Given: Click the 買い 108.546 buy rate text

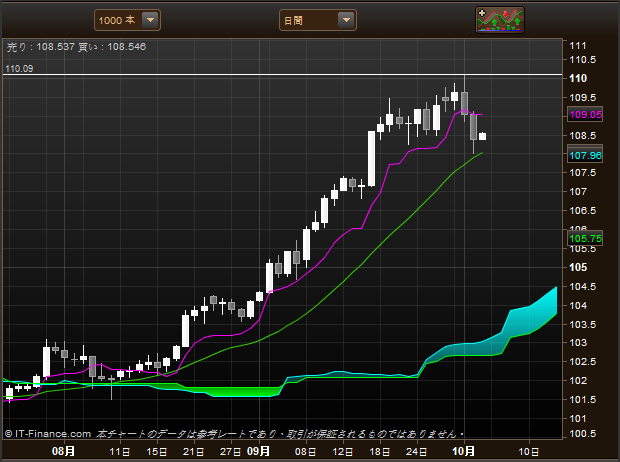Looking at the screenshot, I should click(112, 47).
